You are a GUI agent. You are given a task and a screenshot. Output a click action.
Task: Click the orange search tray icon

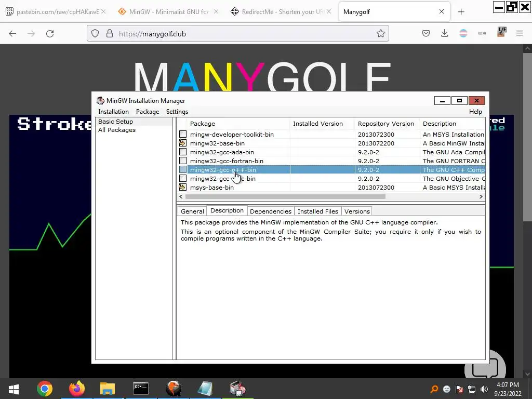pyautogui.click(x=434, y=389)
